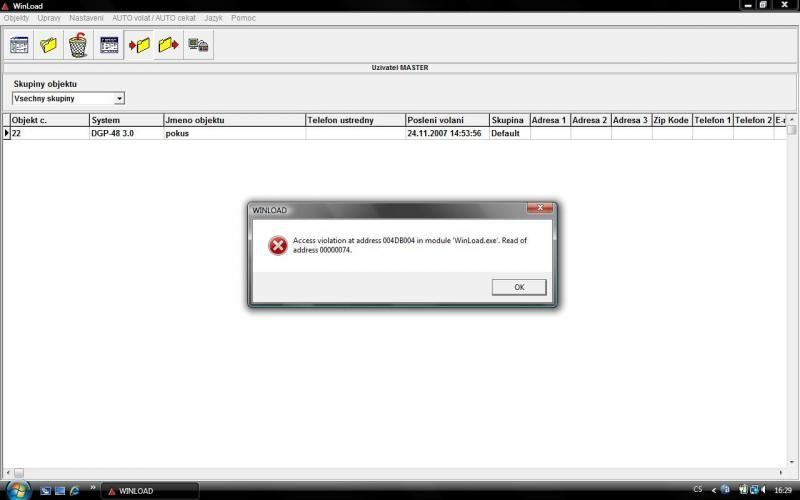Viewport: 800px width, 500px height.
Task: Open the Nastaveni menu
Action: pos(86,18)
